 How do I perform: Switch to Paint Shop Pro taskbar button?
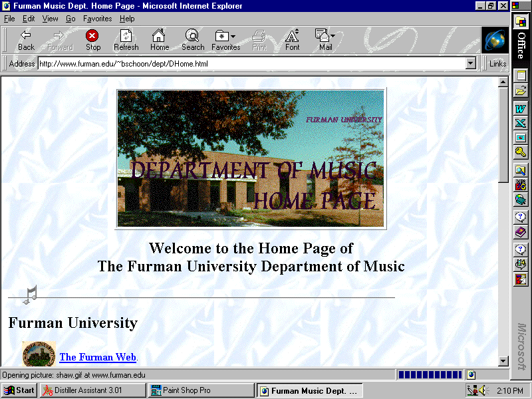tap(201, 390)
